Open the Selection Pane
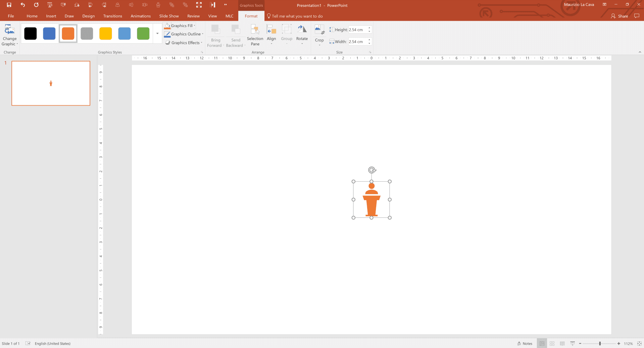The width and height of the screenshot is (644, 348). pyautogui.click(x=255, y=35)
